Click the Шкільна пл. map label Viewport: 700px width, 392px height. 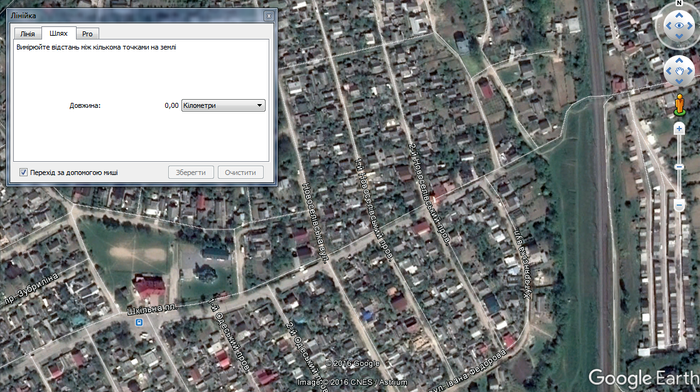[151, 309]
